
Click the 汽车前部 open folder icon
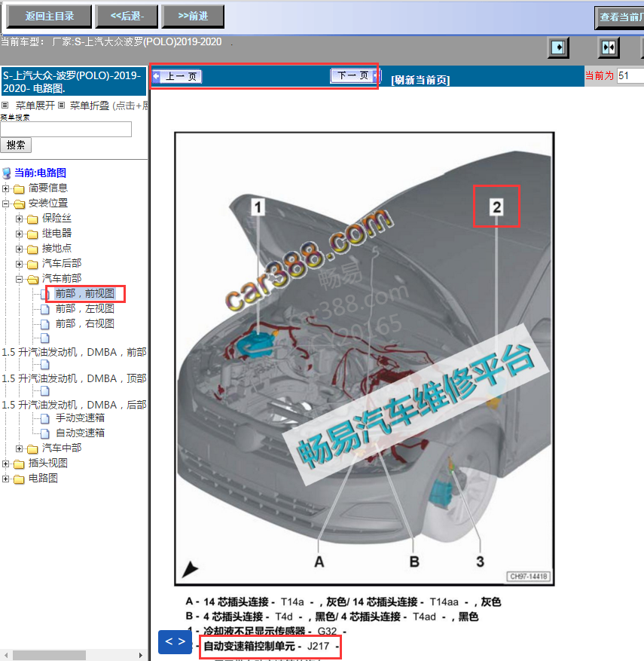click(x=33, y=280)
